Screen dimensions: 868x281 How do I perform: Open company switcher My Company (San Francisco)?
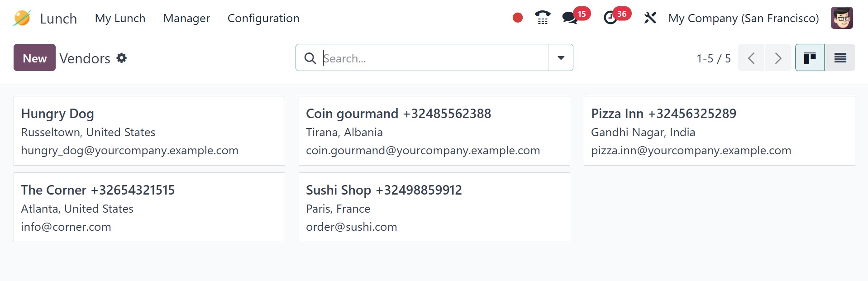pos(744,18)
